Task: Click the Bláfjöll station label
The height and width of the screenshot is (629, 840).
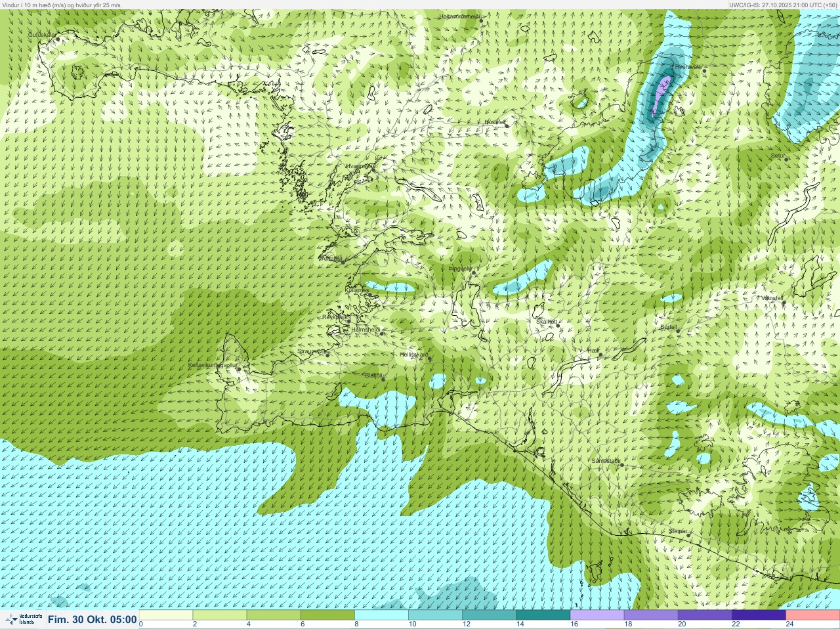Action: click(x=373, y=376)
